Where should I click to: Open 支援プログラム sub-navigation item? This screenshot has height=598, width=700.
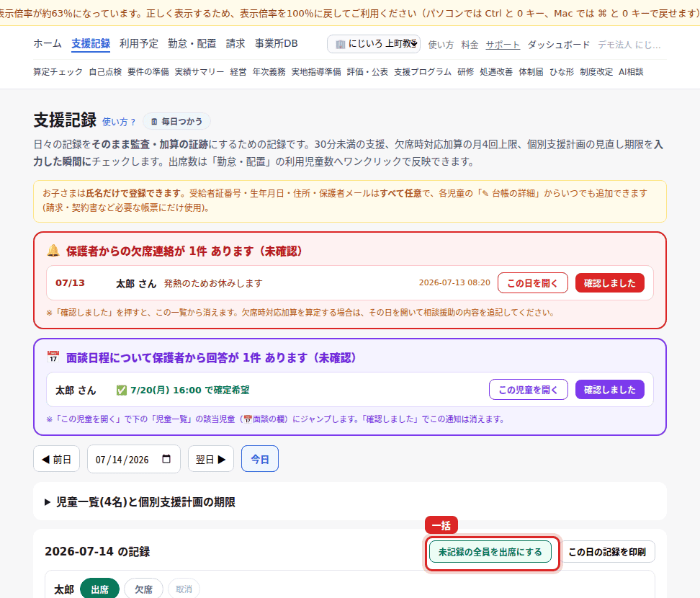(423, 72)
